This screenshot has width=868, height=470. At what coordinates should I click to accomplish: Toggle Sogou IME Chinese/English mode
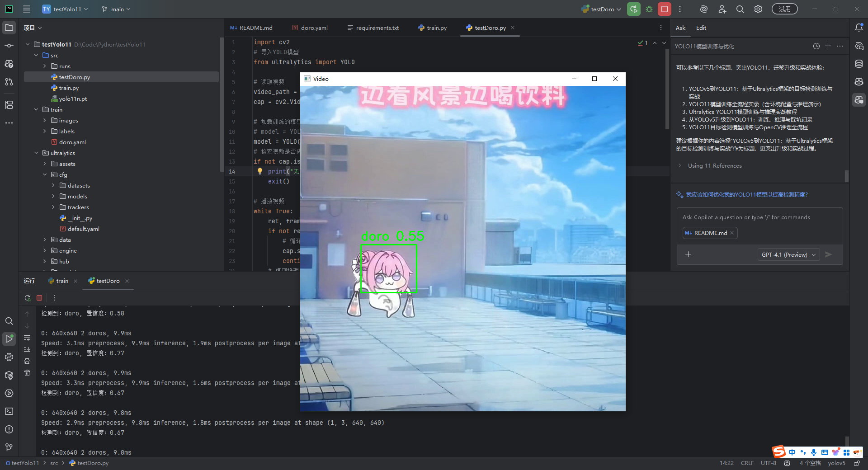coord(792,452)
